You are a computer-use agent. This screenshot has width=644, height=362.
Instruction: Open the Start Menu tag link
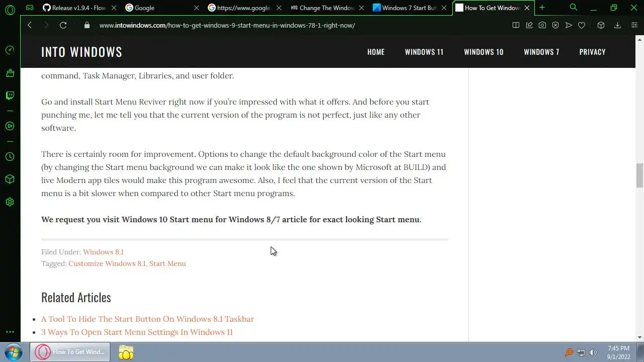pyautogui.click(x=168, y=263)
